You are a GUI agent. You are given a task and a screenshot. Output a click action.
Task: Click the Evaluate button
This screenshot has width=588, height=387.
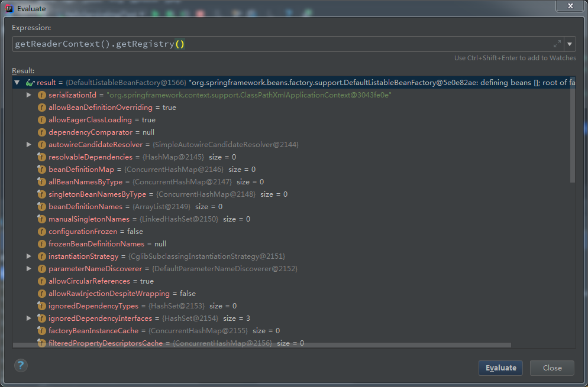pos(500,368)
